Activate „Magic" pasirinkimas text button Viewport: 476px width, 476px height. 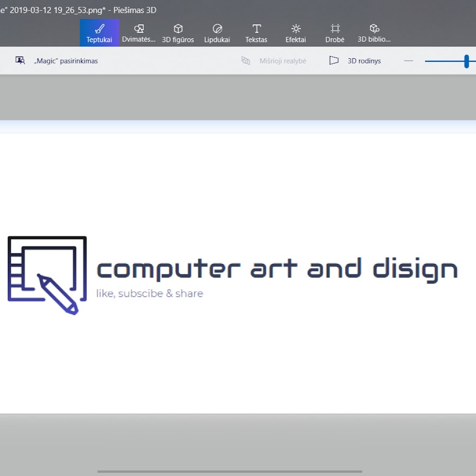coord(66,61)
